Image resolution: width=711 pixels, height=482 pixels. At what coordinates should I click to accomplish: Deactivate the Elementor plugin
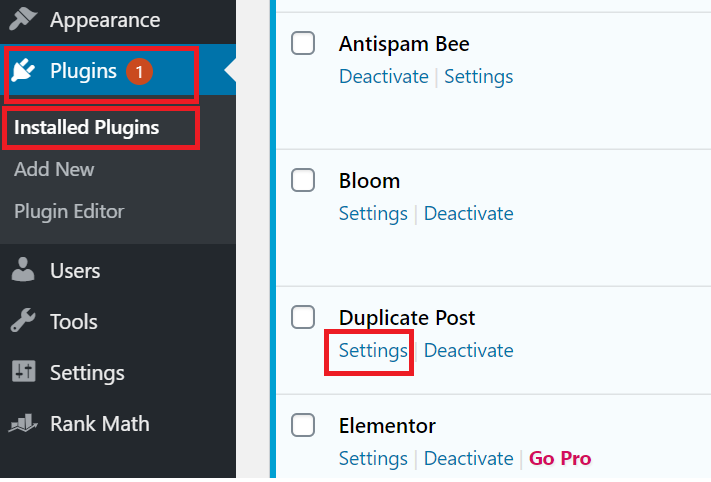point(468,459)
